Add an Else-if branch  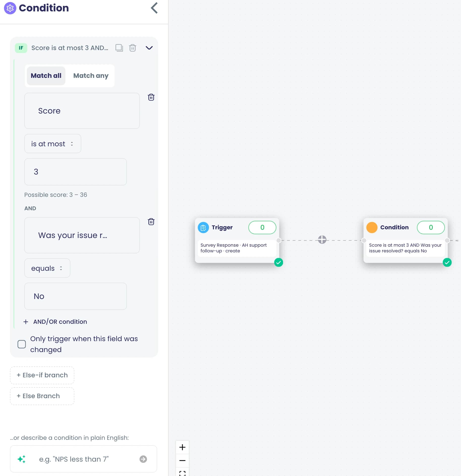(x=42, y=375)
